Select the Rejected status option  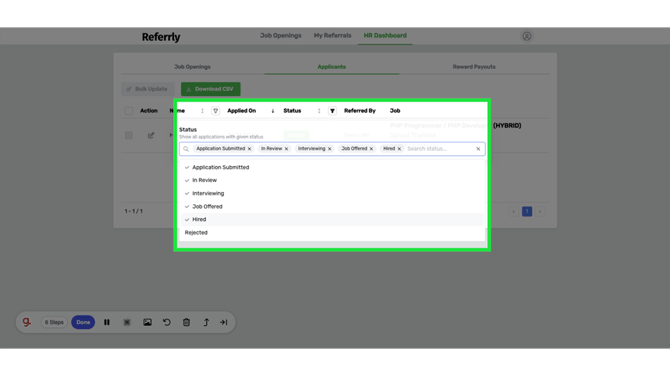click(x=332, y=232)
